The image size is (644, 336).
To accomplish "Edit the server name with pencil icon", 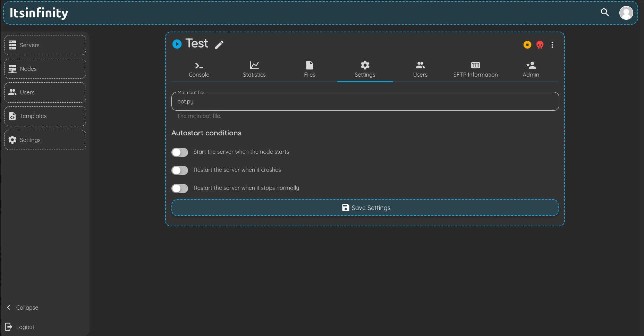I will [219, 45].
